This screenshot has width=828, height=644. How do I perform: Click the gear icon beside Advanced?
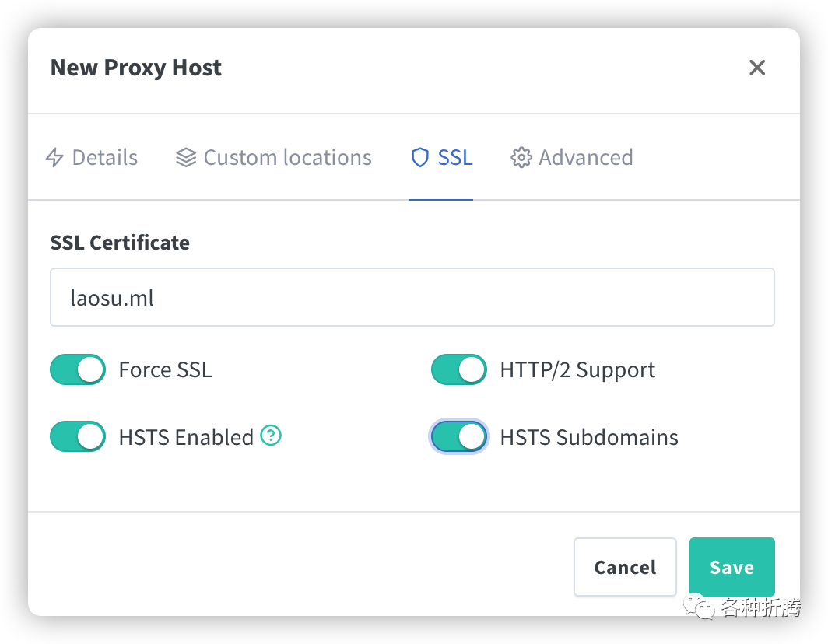521,158
